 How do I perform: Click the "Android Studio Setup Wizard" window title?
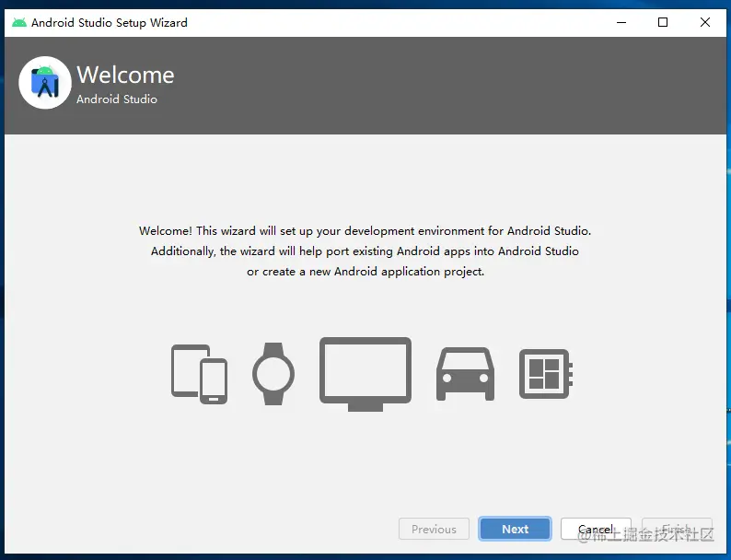(x=110, y=22)
